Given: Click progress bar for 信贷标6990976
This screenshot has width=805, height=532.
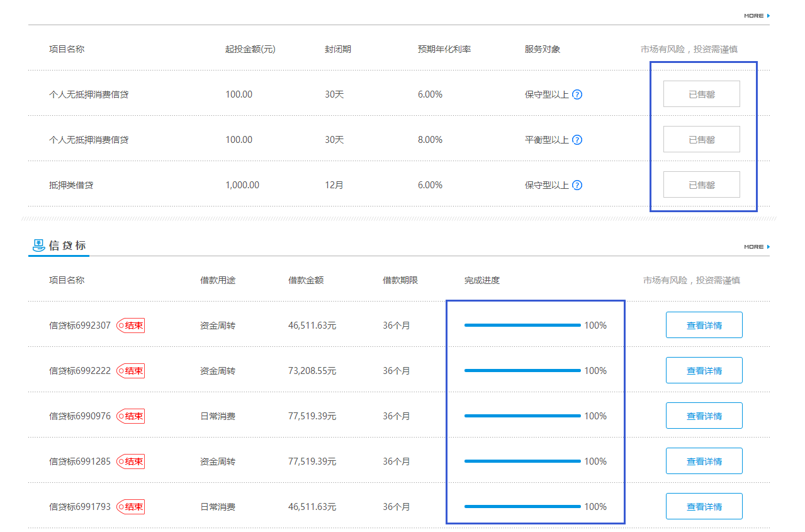Looking at the screenshot, I should click(x=522, y=416).
